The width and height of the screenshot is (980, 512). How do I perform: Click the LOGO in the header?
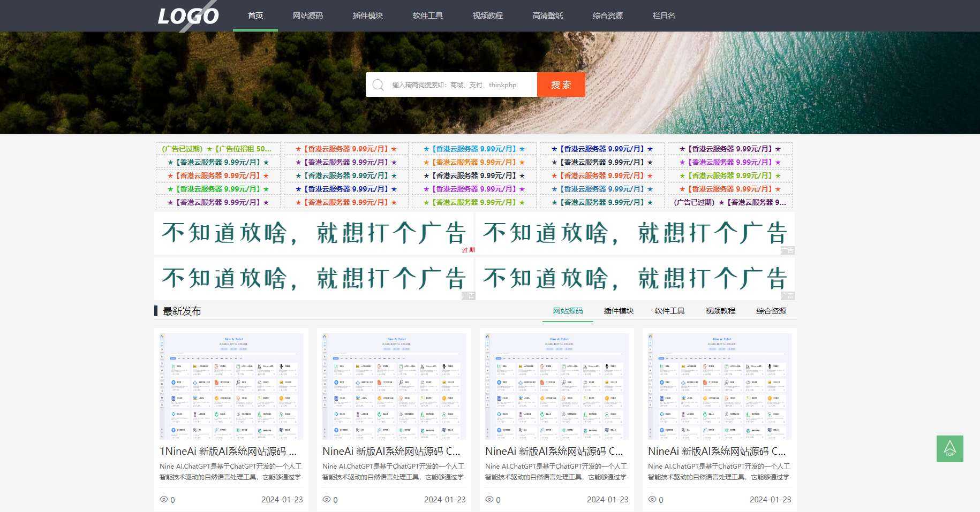point(187,16)
